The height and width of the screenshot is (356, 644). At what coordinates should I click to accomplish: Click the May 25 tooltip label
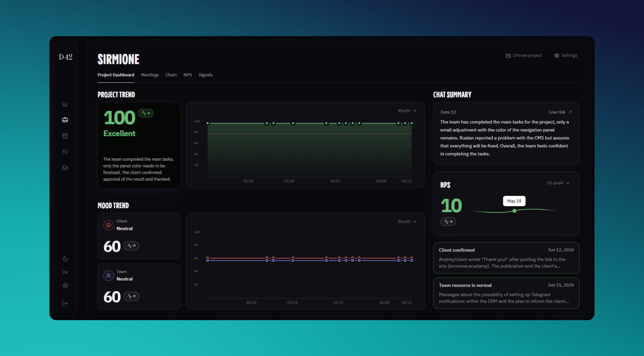click(x=514, y=201)
